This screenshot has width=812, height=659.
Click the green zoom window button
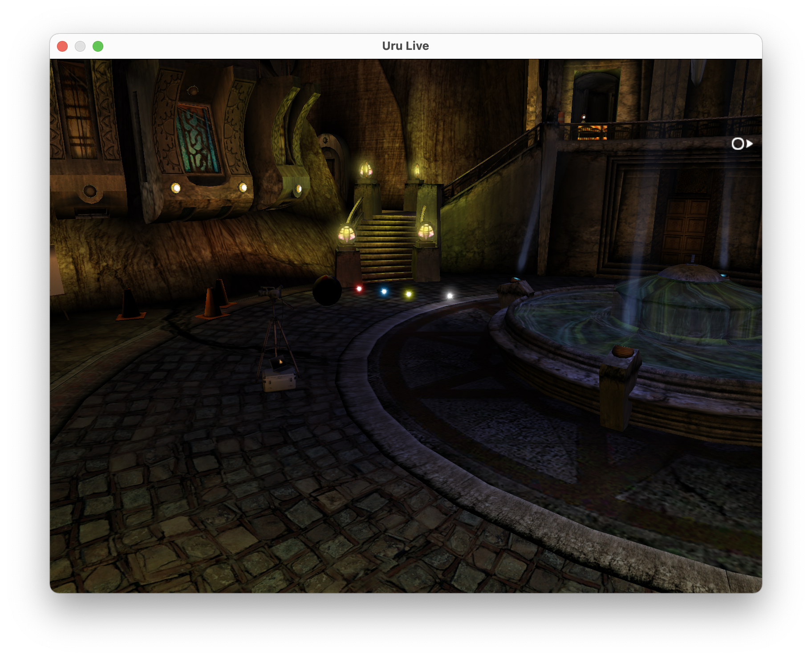(x=98, y=46)
